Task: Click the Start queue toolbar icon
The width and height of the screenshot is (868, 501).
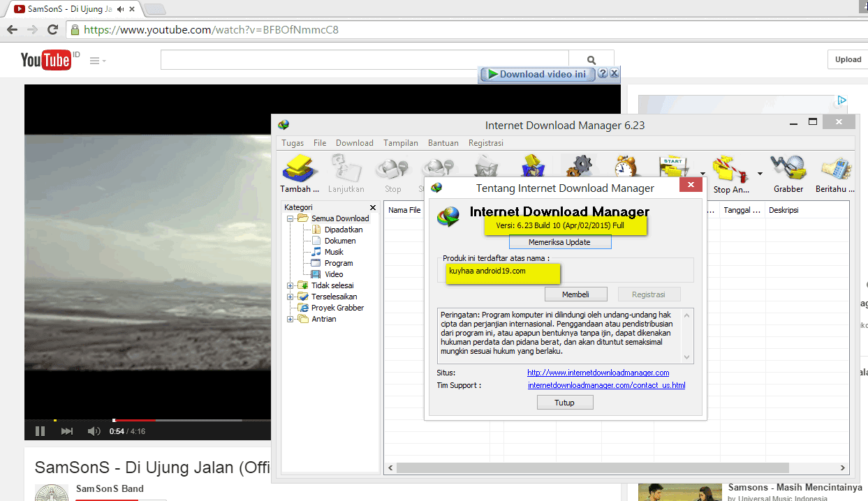Action: [675, 167]
